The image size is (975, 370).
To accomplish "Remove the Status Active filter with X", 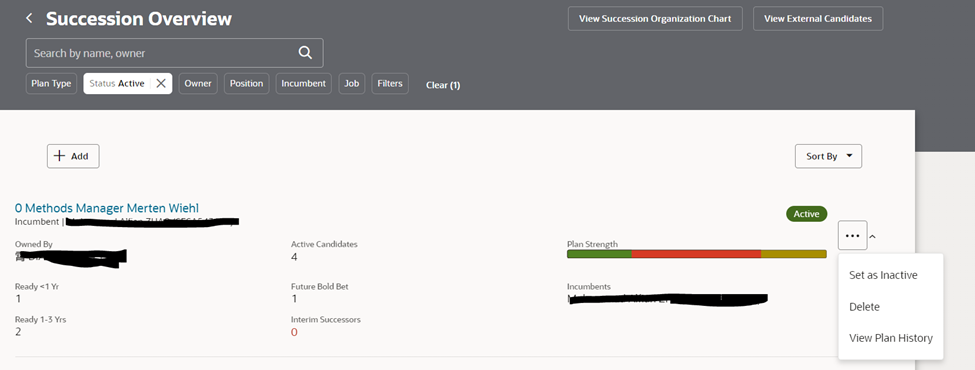I will tap(160, 83).
